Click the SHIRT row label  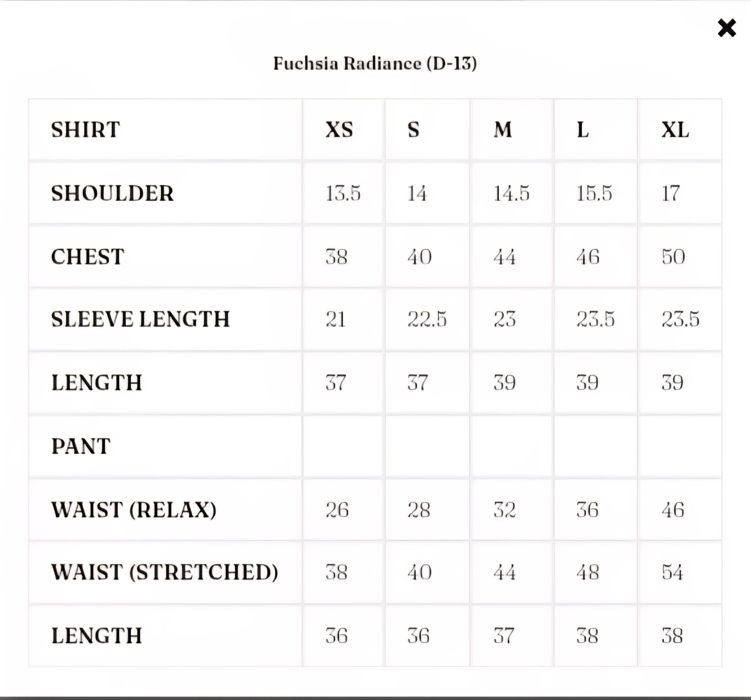coord(85,130)
